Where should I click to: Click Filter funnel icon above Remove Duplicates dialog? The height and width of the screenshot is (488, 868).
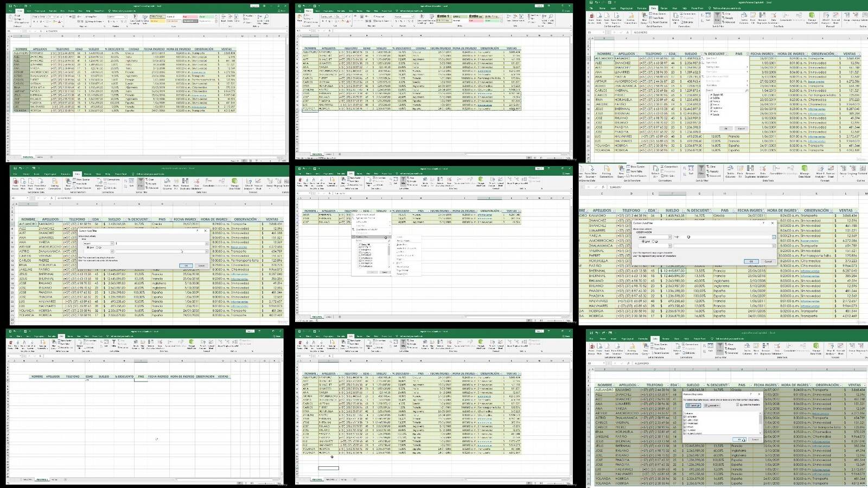tap(720, 348)
